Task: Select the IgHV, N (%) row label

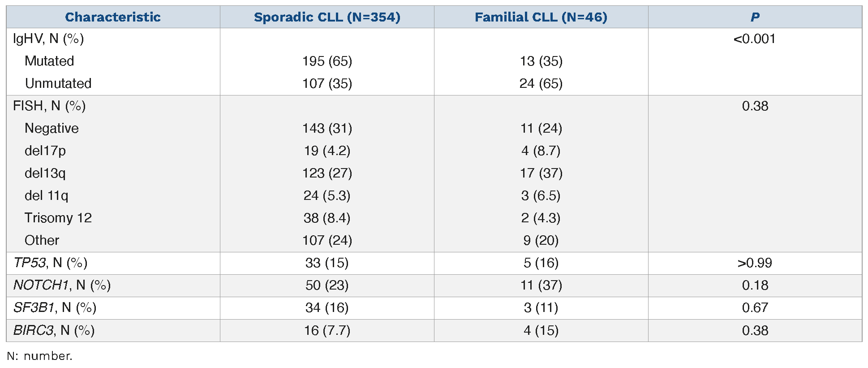Action: pos(48,39)
